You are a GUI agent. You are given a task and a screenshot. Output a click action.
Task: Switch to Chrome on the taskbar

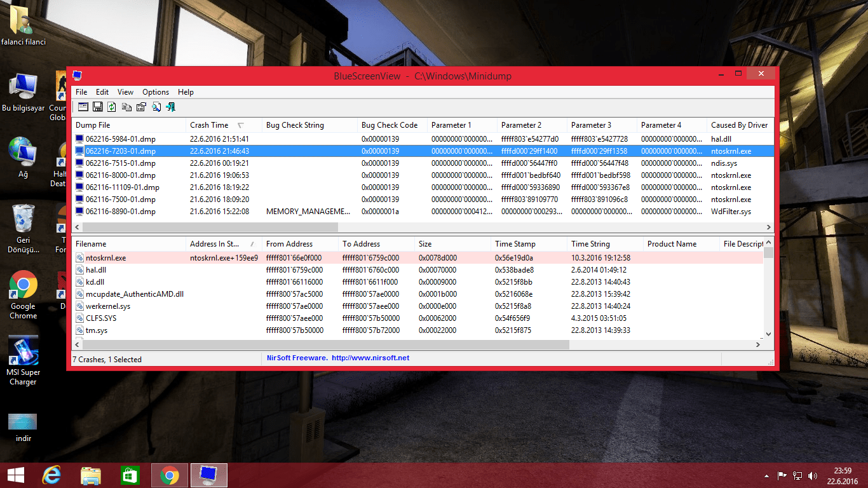(x=170, y=475)
